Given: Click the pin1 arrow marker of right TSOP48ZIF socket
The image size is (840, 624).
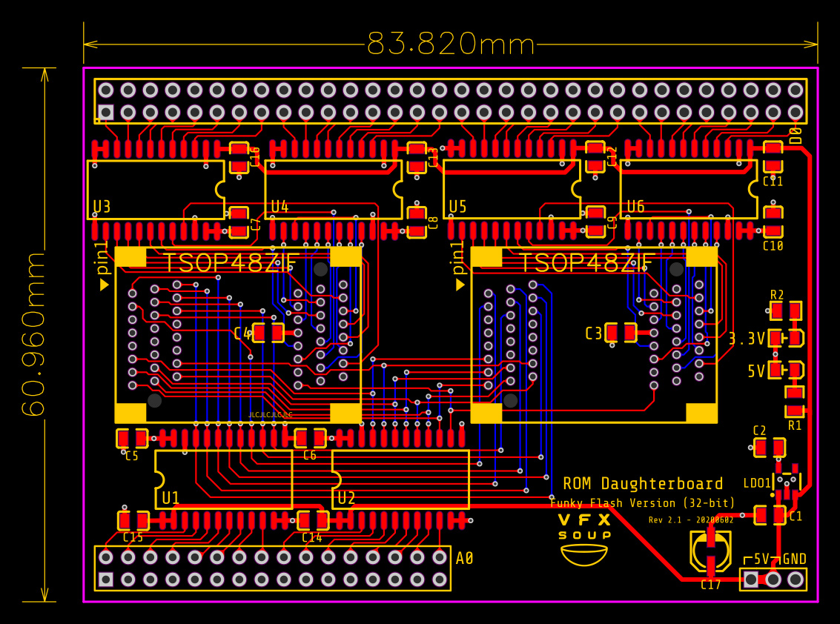Looking at the screenshot, I should [x=460, y=285].
